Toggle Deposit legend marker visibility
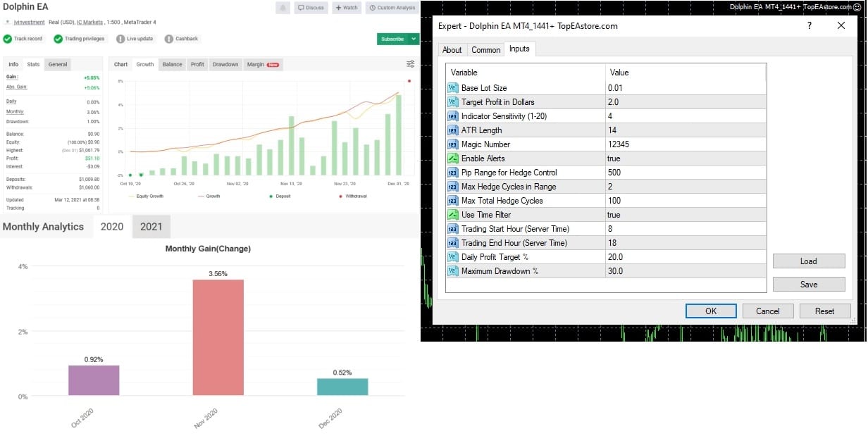Viewport: 868px width, 436px height. pyautogui.click(x=280, y=196)
